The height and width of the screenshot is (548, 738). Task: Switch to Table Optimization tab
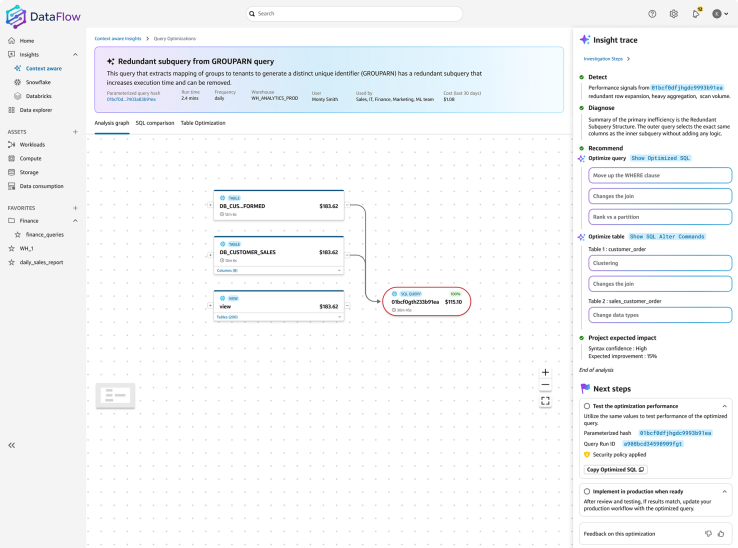[203, 123]
